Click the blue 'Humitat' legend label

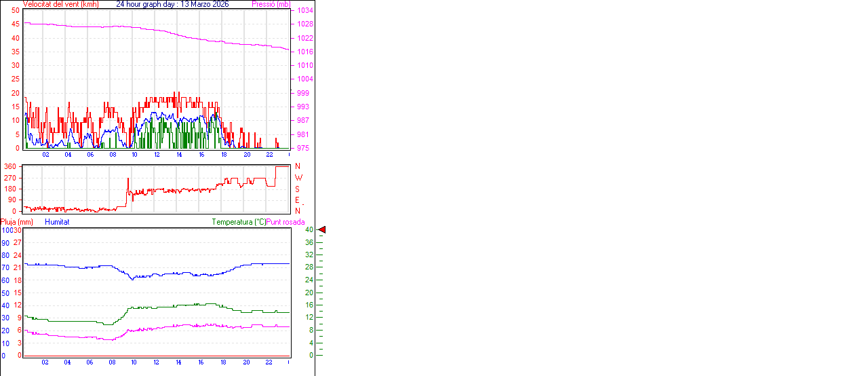pos(57,222)
